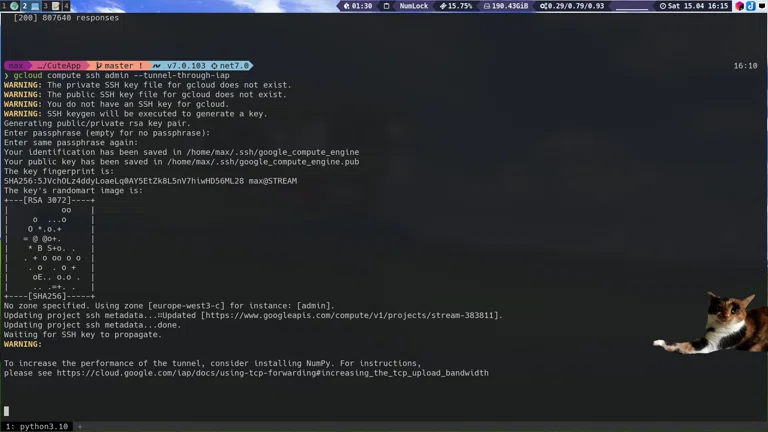Image resolution: width=768 pixels, height=432 pixels.
Task: Select the python3.10 terminal tab
Action: click(36, 426)
